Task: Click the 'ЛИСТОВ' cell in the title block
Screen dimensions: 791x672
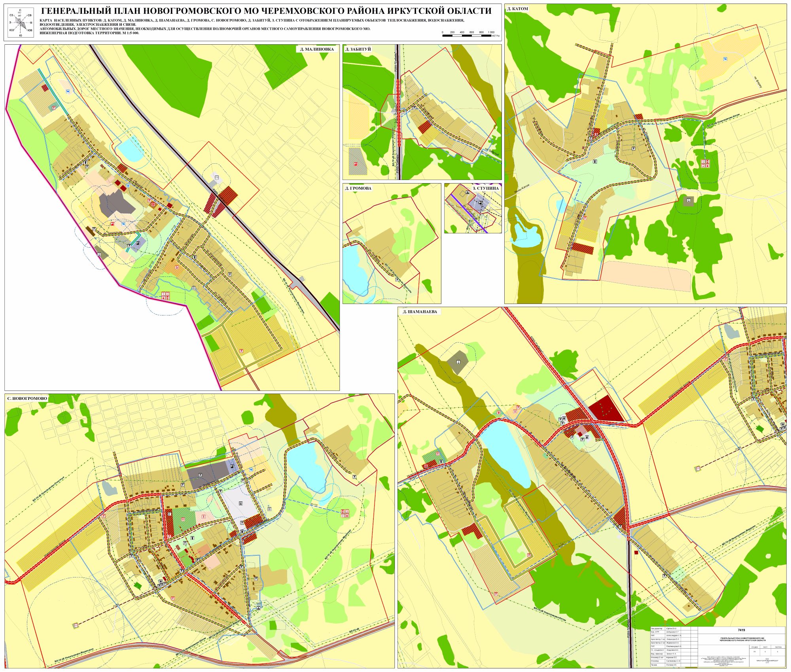Action: [779, 647]
